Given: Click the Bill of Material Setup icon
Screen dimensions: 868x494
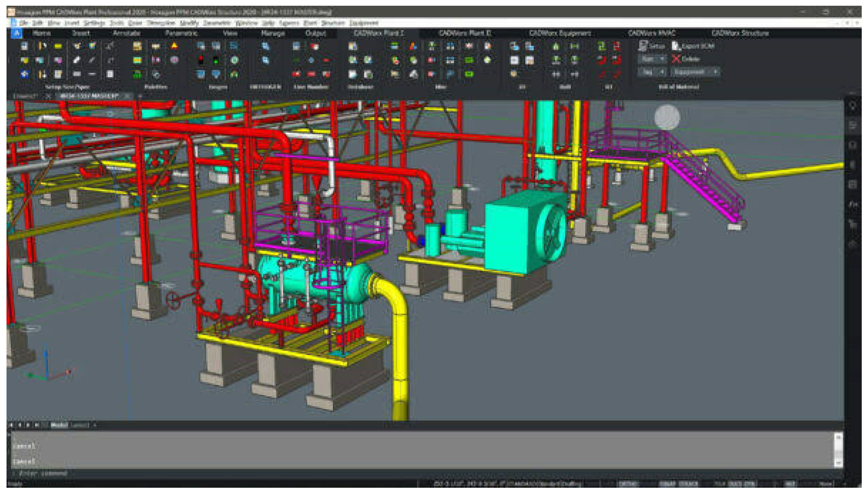Looking at the screenshot, I should [x=642, y=46].
